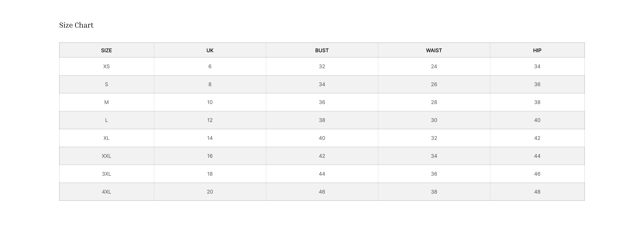
Task: Select the XS size cell
Action: click(106, 66)
